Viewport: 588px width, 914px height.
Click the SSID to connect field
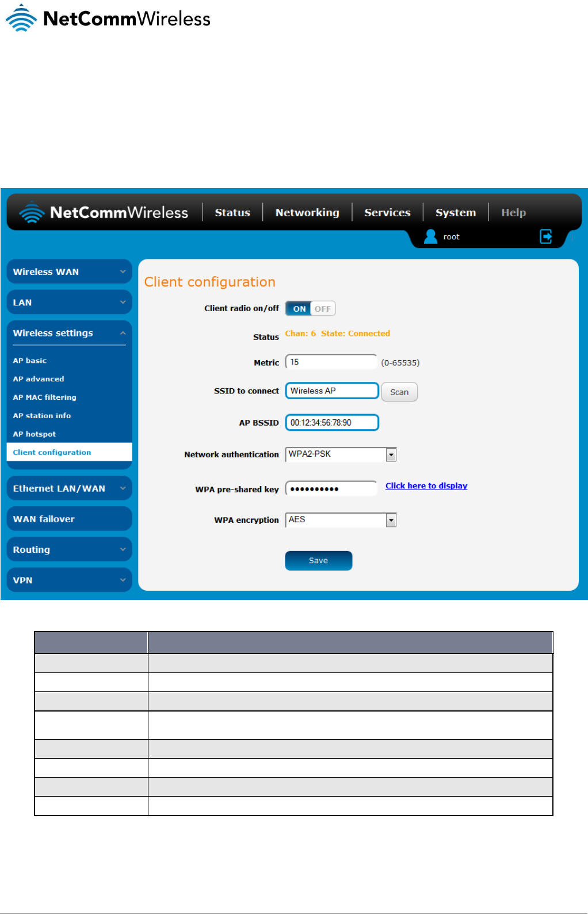coord(332,391)
